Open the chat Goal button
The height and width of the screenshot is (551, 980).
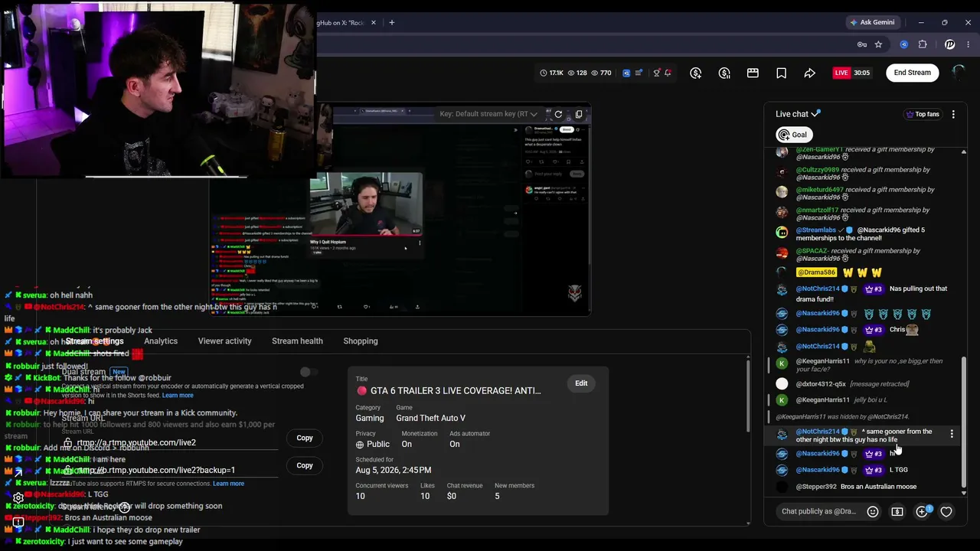tap(793, 135)
